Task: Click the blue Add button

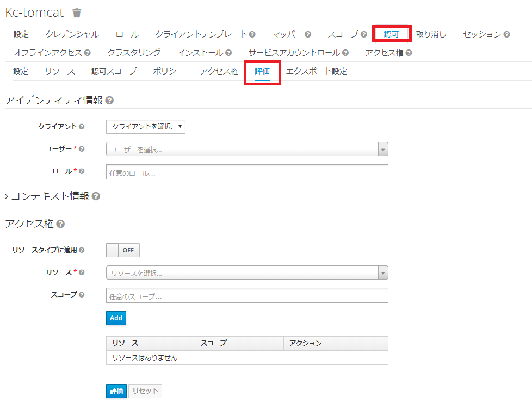Action: pyautogui.click(x=116, y=318)
